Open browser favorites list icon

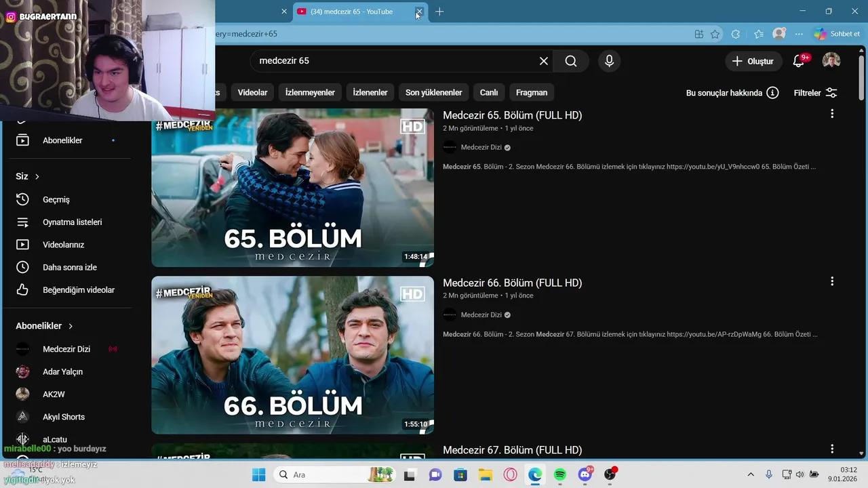[x=759, y=34]
